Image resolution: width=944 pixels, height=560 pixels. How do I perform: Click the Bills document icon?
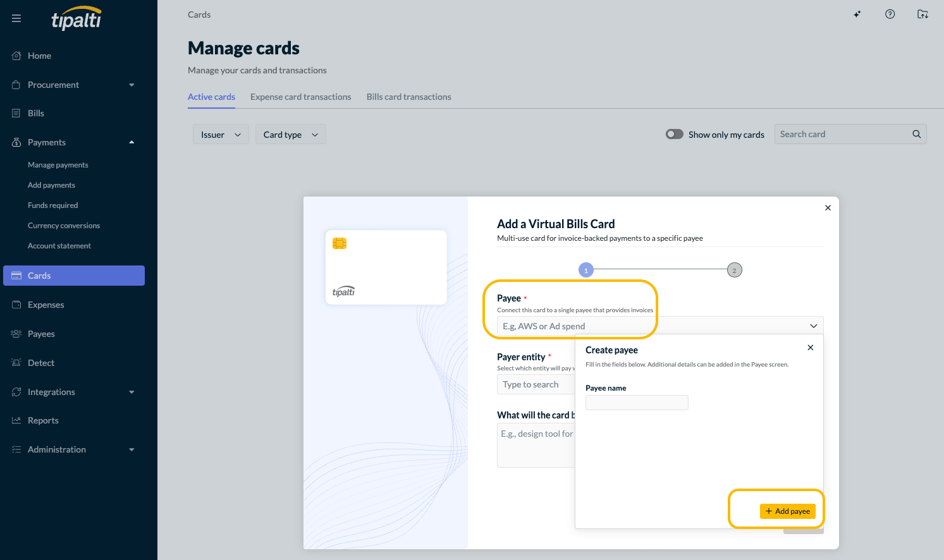[16, 113]
